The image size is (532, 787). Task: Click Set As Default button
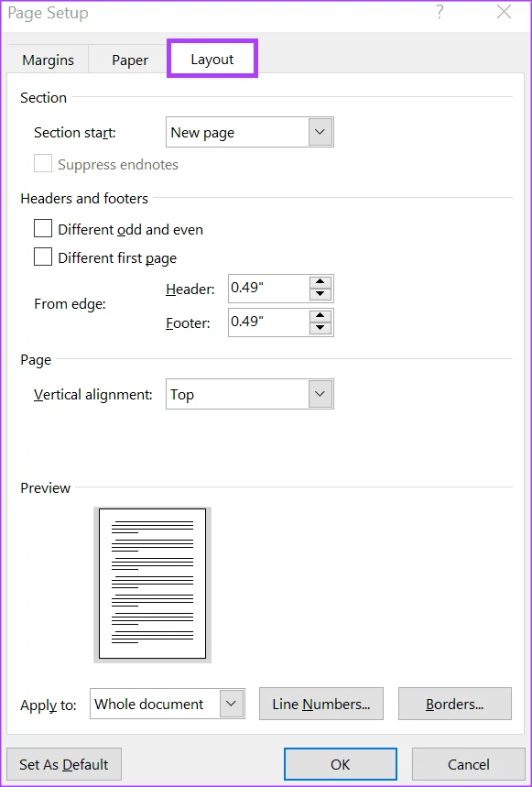[x=64, y=764]
